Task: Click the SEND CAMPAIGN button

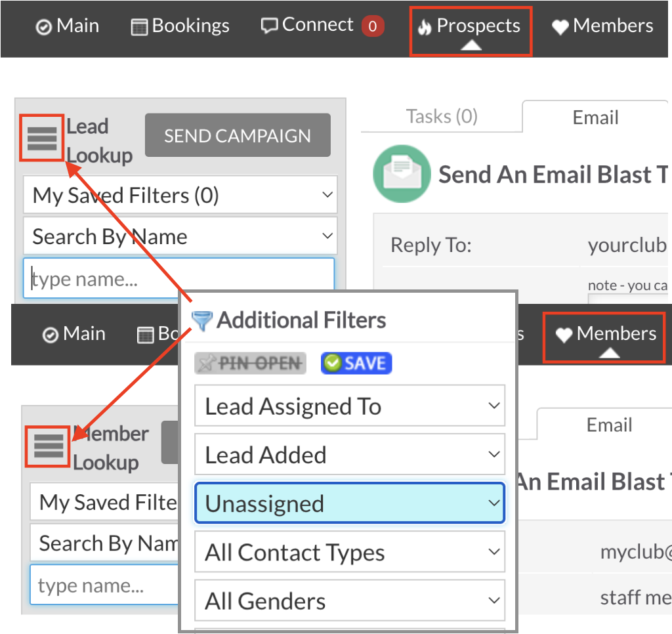Action: [x=238, y=135]
